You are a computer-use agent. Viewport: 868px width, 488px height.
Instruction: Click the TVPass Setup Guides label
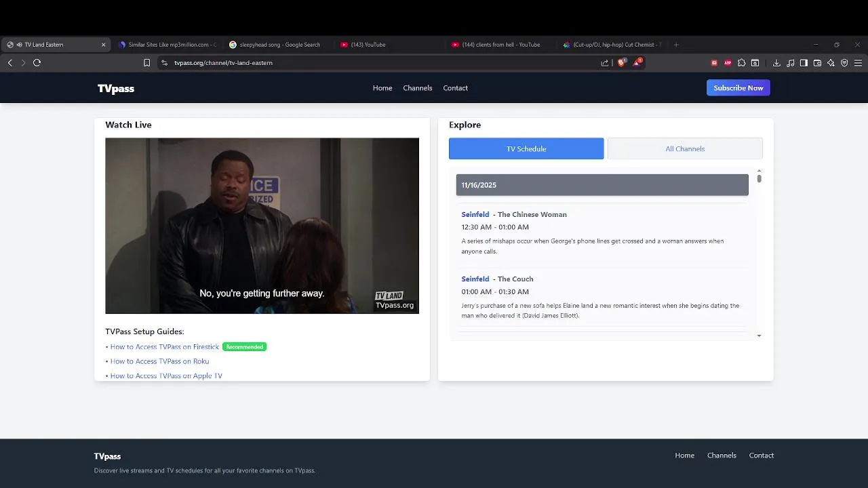point(144,331)
